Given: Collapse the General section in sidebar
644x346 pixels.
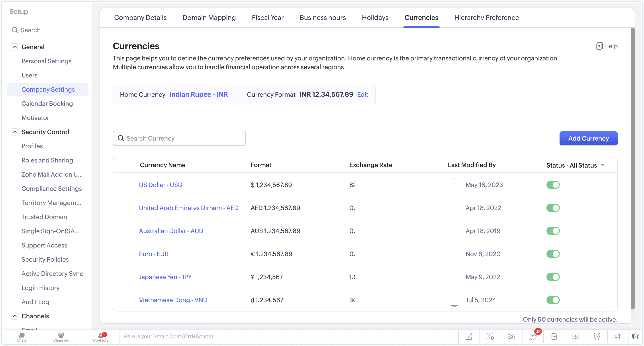Looking at the screenshot, I should 14,47.
